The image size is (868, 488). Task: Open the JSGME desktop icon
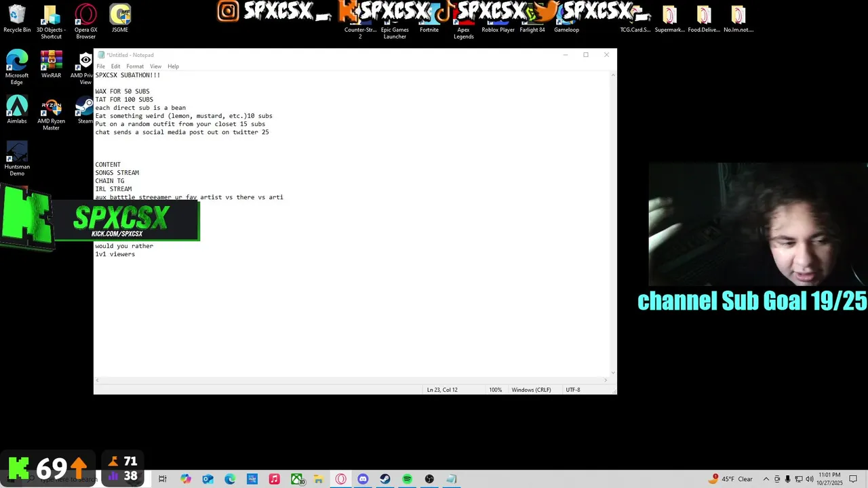120,18
